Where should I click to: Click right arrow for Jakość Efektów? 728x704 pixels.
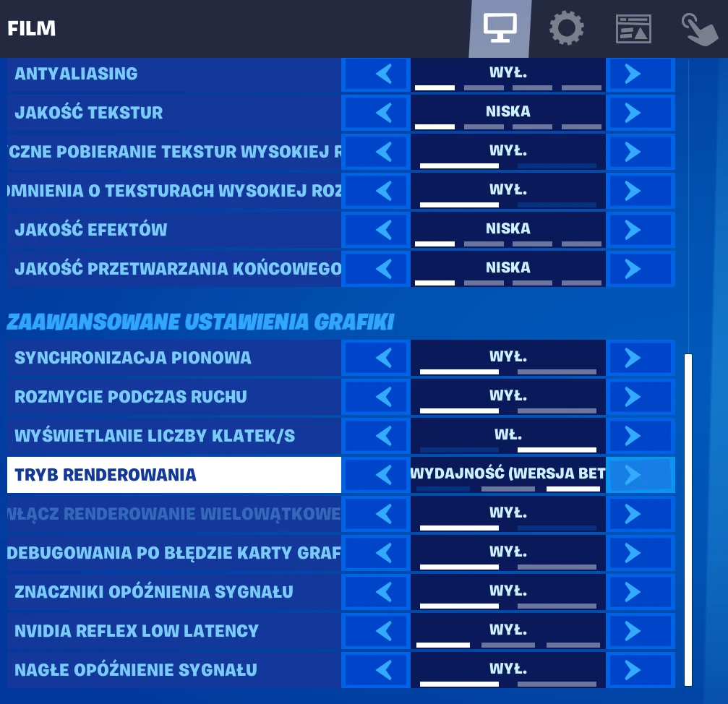click(641, 230)
